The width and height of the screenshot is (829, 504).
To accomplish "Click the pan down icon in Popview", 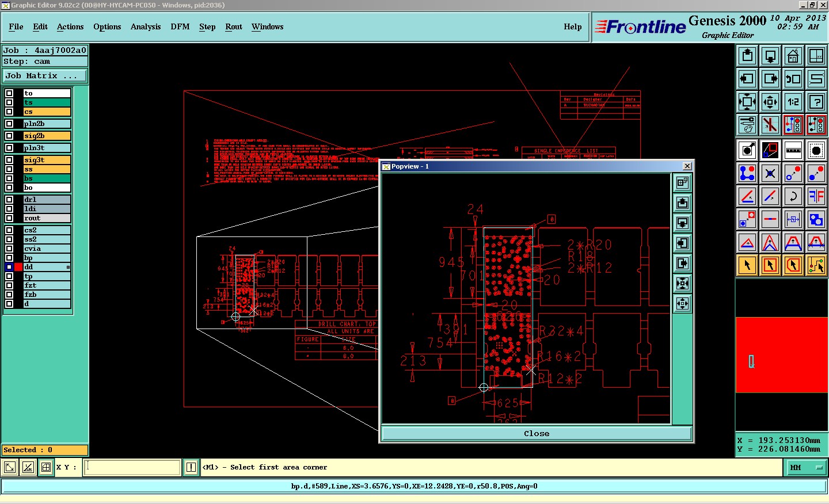I will tap(682, 223).
